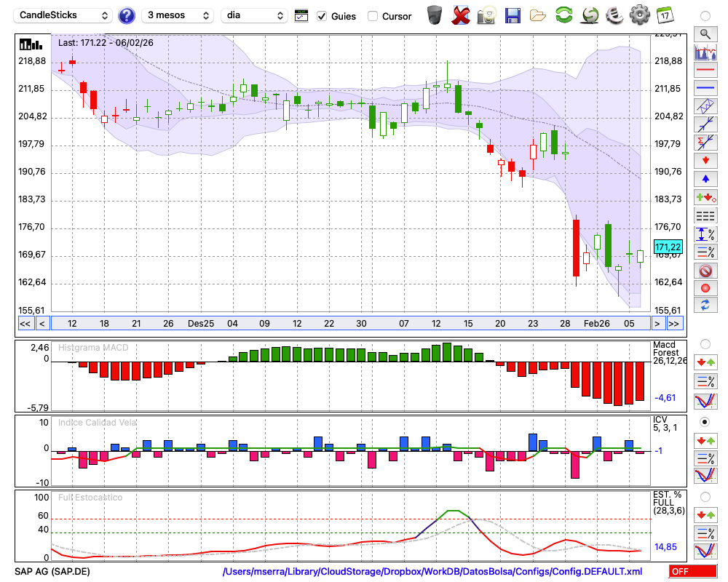Step forward with single '>' button

pyautogui.click(x=657, y=324)
